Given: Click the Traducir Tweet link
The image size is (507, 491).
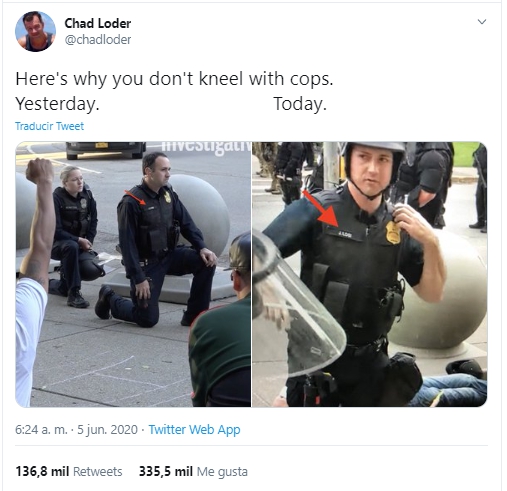Looking at the screenshot, I should pyautogui.click(x=49, y=126).
